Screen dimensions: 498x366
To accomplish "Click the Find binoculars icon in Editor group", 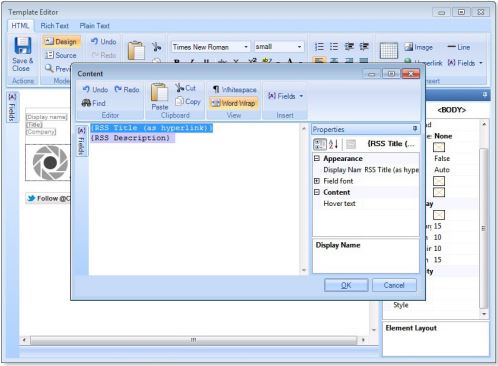I will [x=86, y=103].
